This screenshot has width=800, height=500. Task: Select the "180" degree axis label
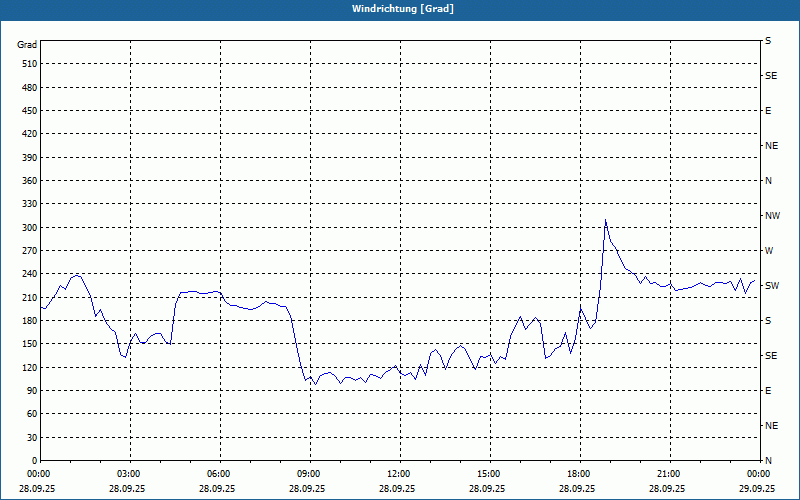pyautogui.click(x=30, y=321)
